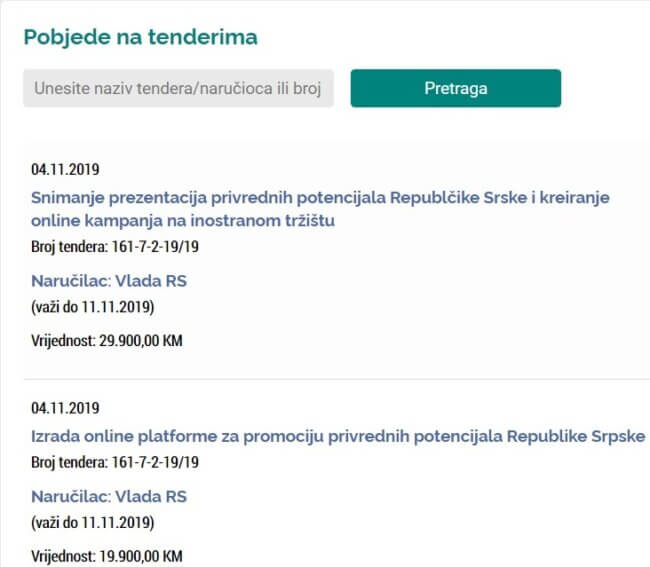650x567 pixels.
Task: Click the 'Vrijednost: 29.900,00 KM' line
Action: tap(107, 340)
